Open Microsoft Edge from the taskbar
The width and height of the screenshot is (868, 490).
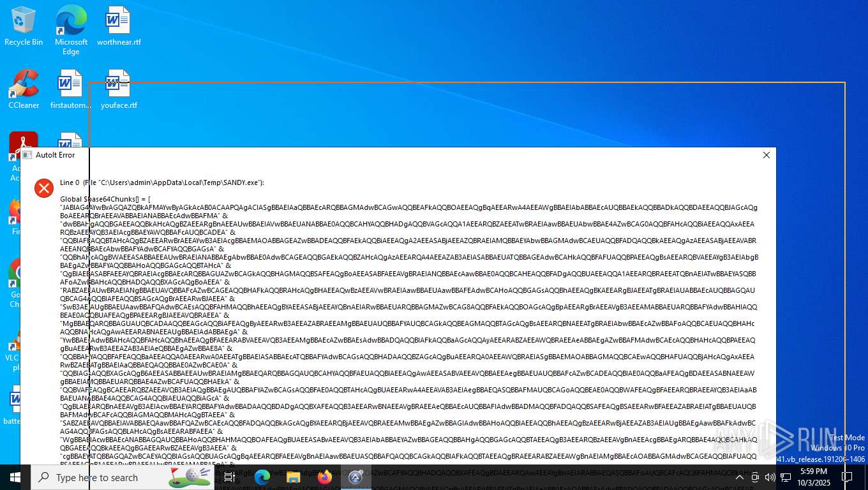pyautogui.click(x=262, y=477)
